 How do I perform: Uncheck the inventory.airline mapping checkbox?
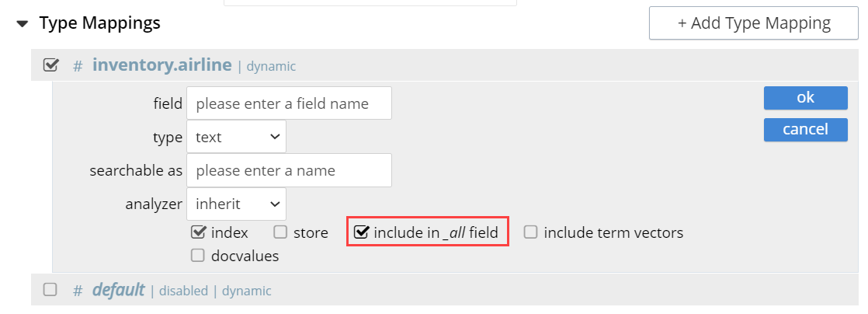pyautogui.click(x=50, y=65)
